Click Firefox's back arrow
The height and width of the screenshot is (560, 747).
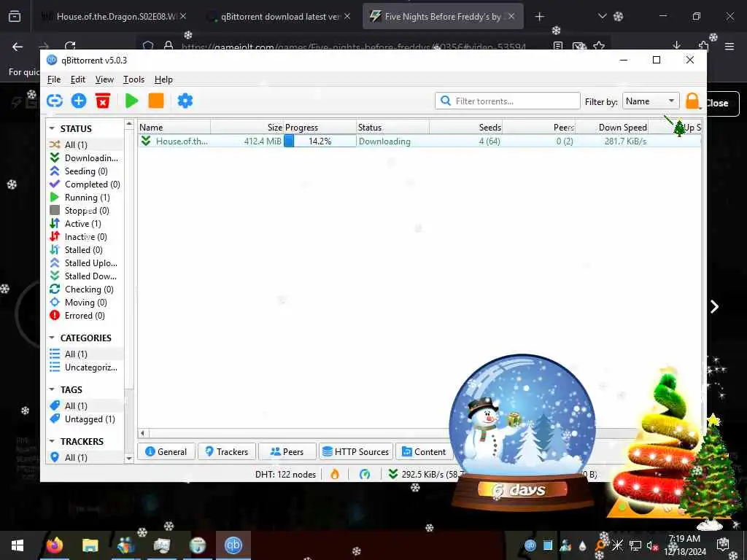coord(18,47)
